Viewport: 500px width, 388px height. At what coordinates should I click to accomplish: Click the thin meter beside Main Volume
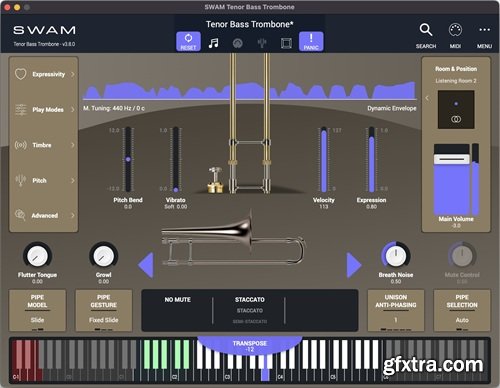click(475, 179)
